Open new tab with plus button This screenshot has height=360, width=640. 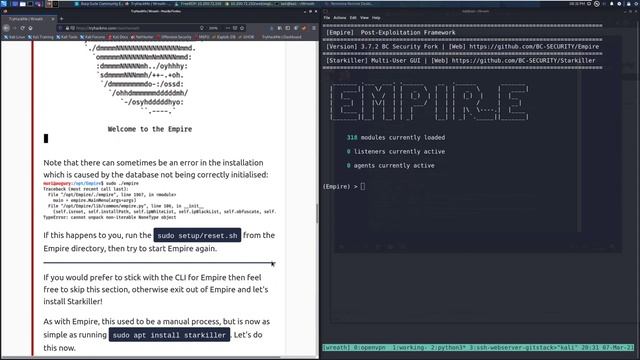click(61, 19)
